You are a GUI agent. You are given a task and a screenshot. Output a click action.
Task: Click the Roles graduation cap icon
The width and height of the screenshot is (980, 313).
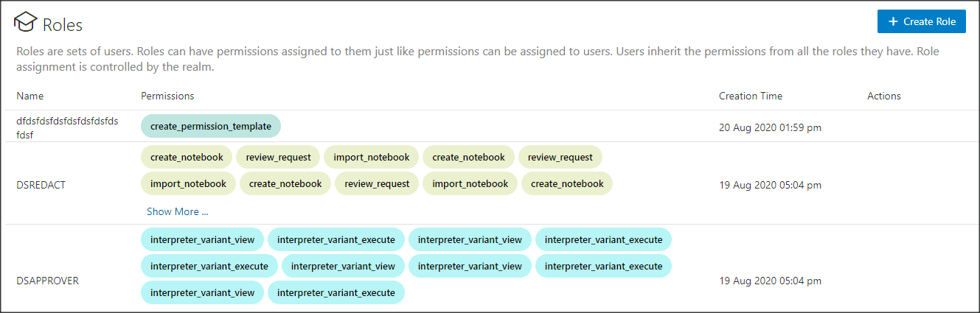tap(26, 24)
